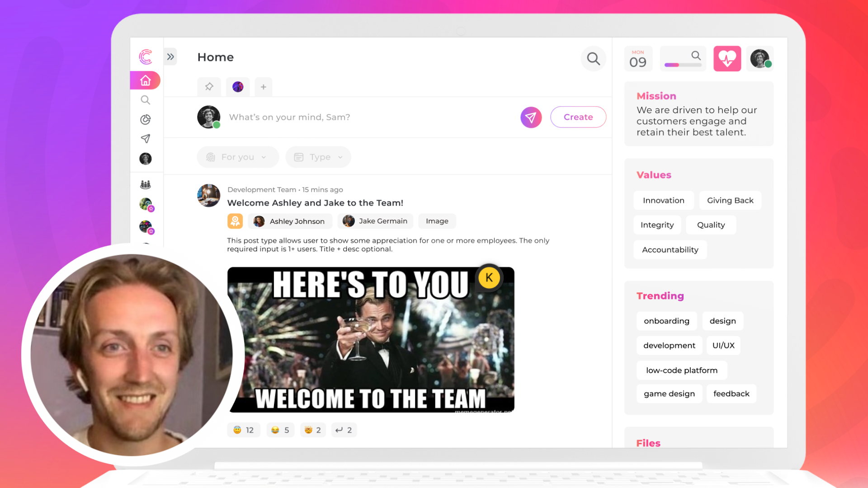Click the progress bar search widget
Image resolution: width=868 pixels, height=488 pixels.
[683, 59]
